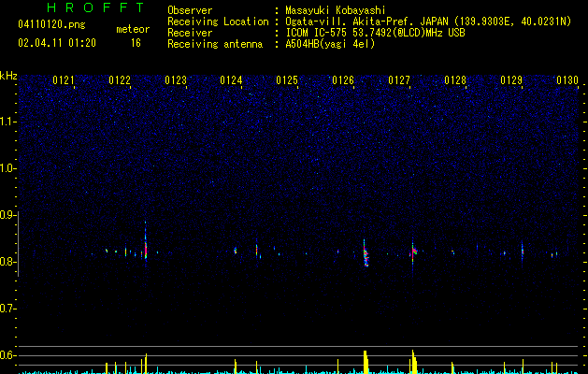Click the kHz axis unit label
The width and height of the screenshot is (588, 374).
8,76
